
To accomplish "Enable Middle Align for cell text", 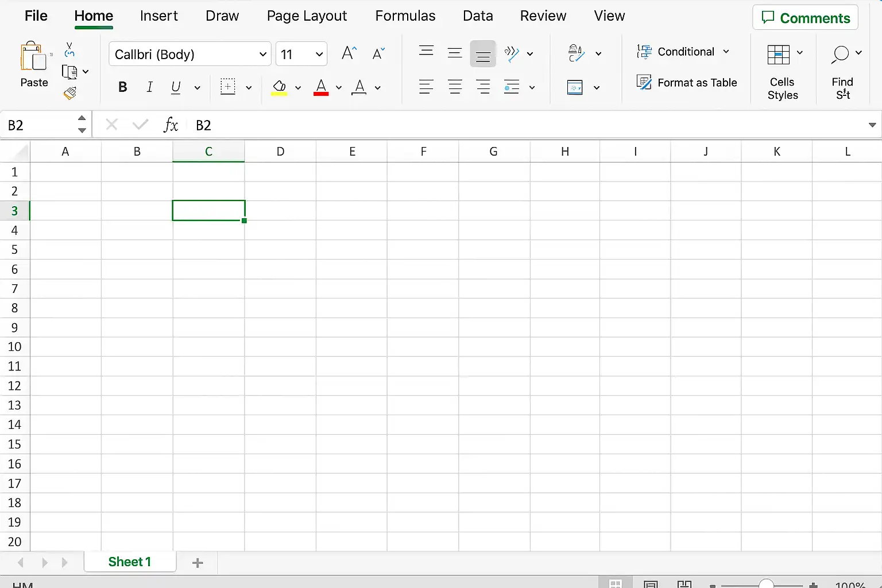I will point(455,53).
